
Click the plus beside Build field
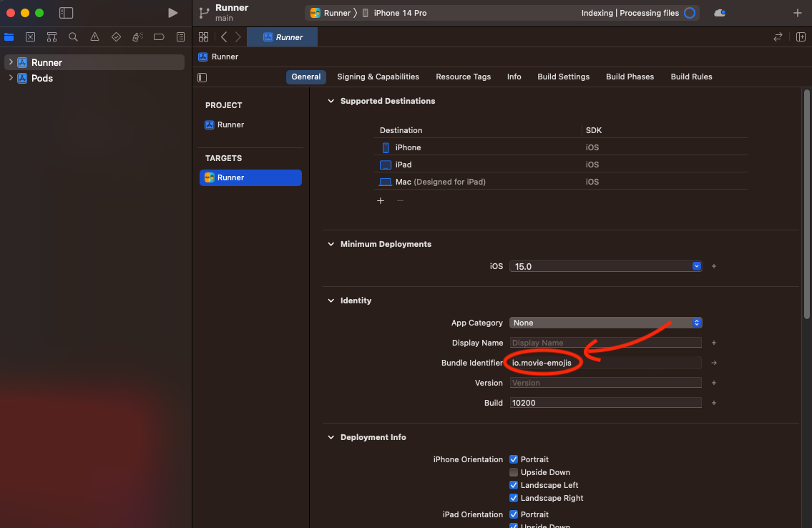pos(713,403)
